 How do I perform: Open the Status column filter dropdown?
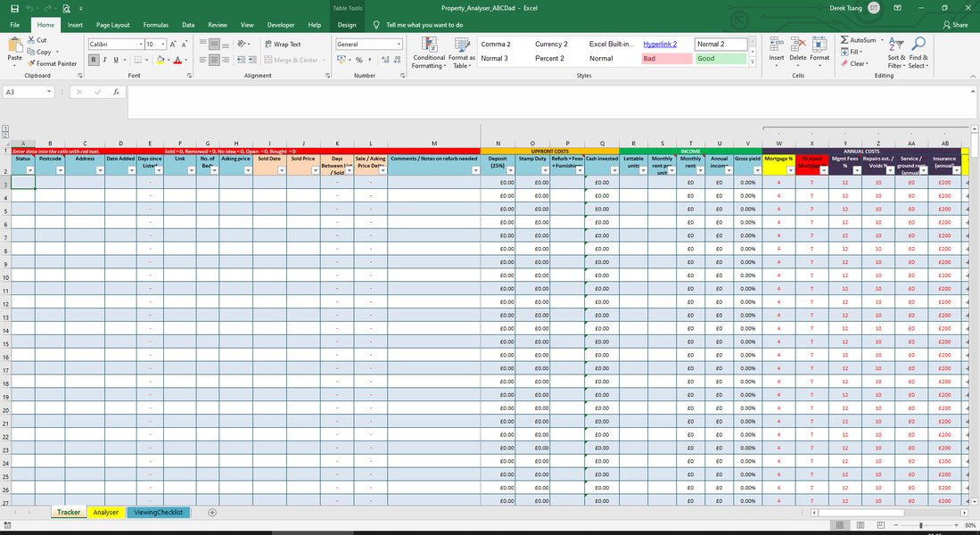click(x=30, y=170)
